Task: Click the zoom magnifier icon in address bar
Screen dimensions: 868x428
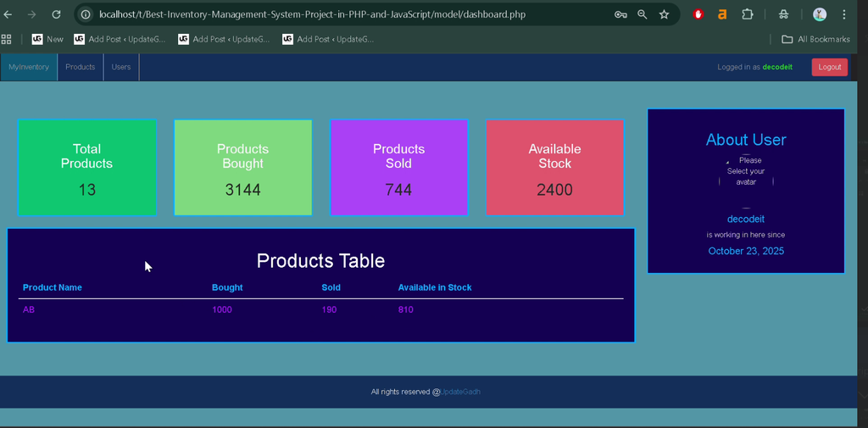Action: pos(643,14)
